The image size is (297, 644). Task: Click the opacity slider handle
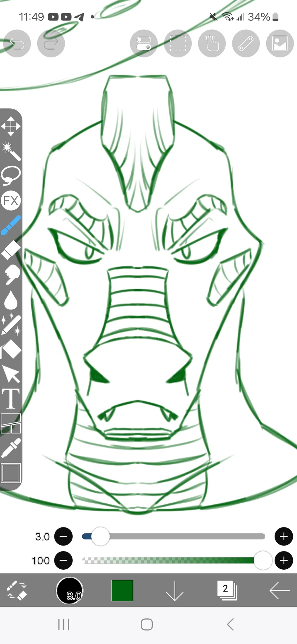click(263, 560)
